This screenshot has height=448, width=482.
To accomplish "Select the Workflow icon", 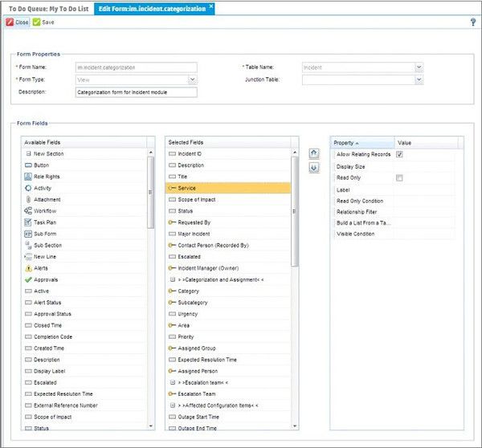I will point(28,211).
